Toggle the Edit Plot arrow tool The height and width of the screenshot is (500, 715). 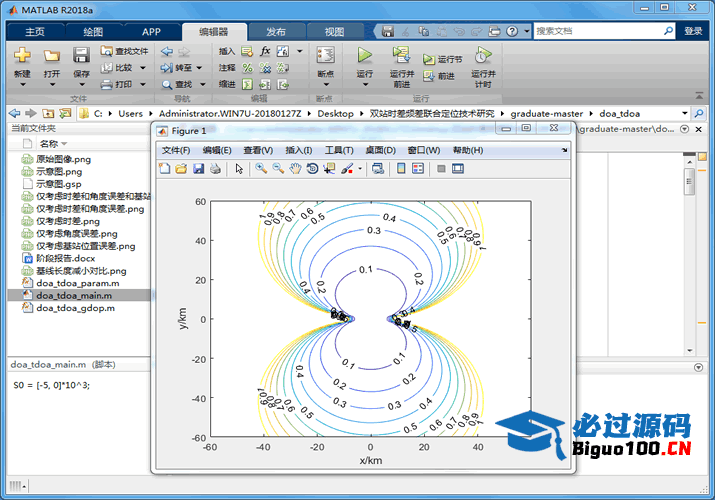239,169
